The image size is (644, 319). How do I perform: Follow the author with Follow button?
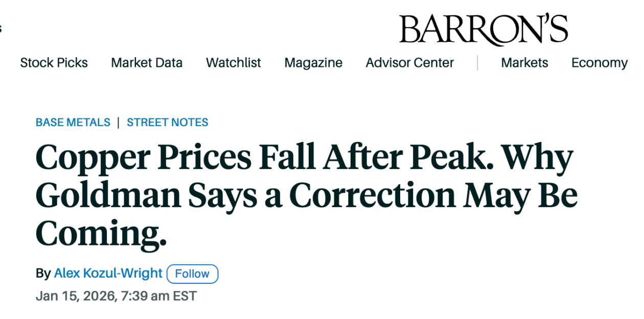click(192, 274)
